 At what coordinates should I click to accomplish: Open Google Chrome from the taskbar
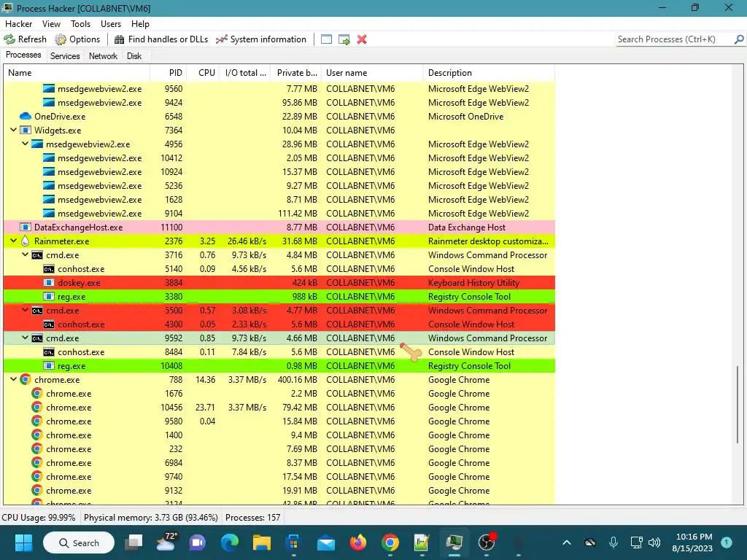390,542
